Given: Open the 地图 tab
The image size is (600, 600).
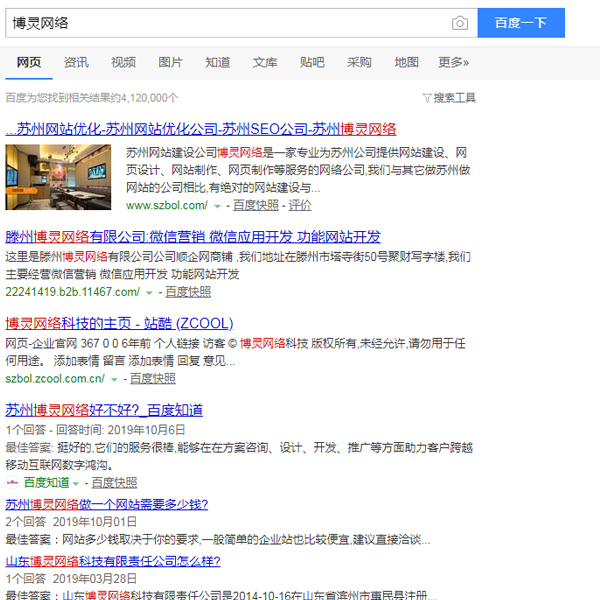Looking at the screenshot, I should click(x=406, y=62).
